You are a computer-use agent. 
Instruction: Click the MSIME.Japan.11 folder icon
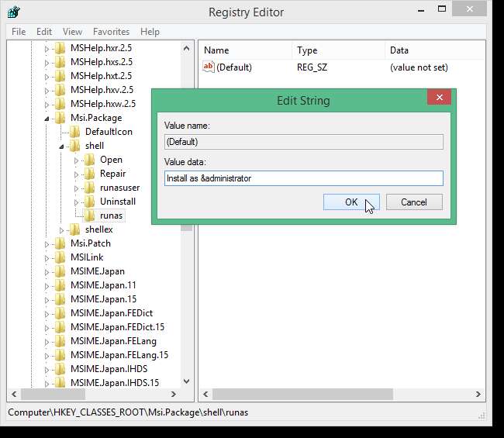click(60, 285)
